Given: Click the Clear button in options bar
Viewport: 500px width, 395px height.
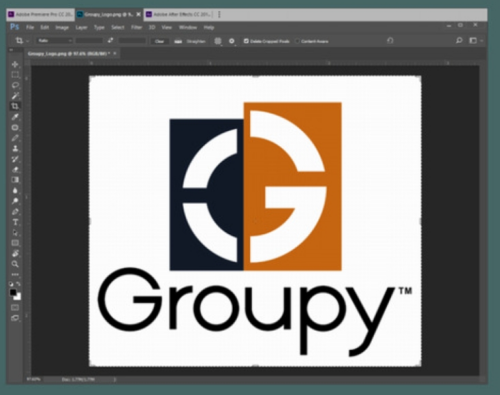Looking at the screenshot, I should tap(159, 41).
